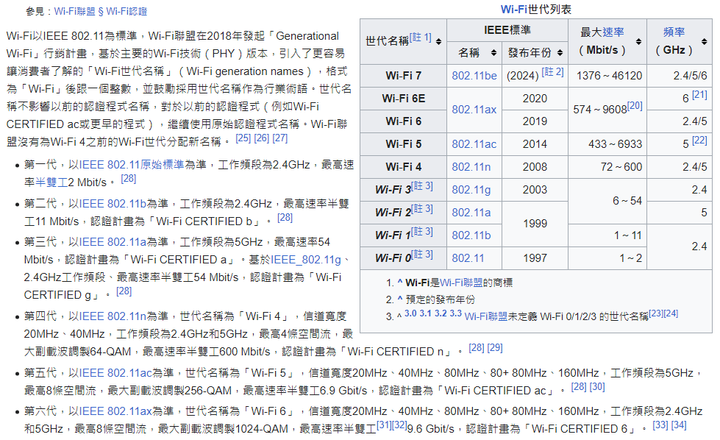Open the 802.11b standard link in table
The height and width of the screenshot is (440, 720).
[471, 236]
